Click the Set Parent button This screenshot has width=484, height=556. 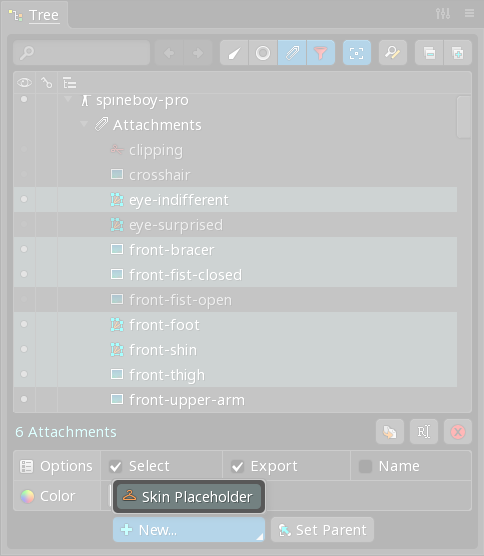(x=322, y=530)
